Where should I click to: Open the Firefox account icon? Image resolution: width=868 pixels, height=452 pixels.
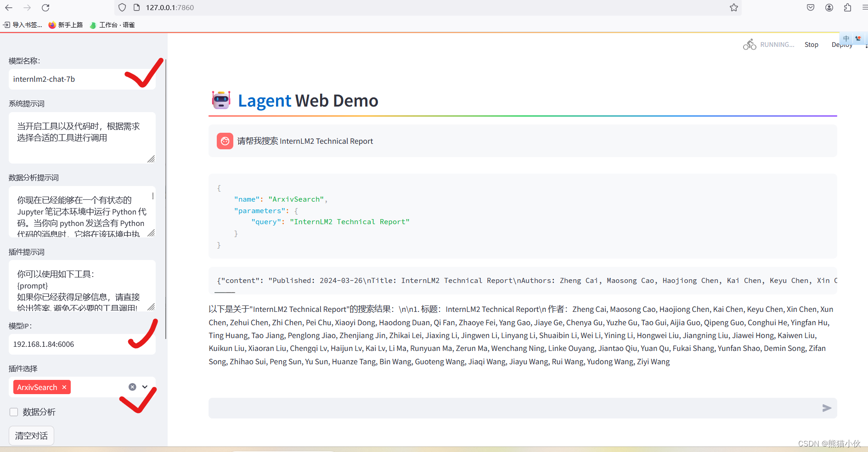[829, 7]
